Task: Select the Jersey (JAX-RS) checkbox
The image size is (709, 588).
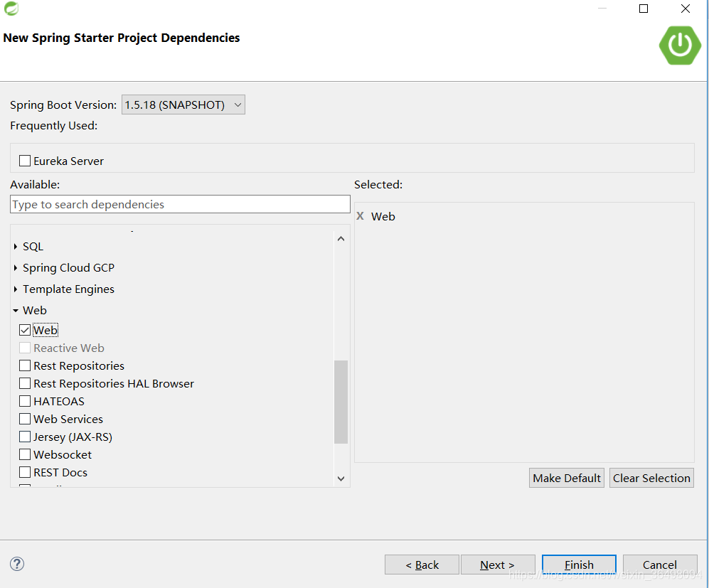Action: [x=25, y=437]
